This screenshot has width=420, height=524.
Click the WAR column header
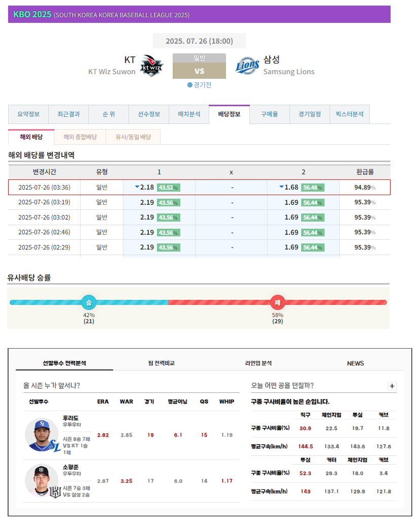(126, 402)
